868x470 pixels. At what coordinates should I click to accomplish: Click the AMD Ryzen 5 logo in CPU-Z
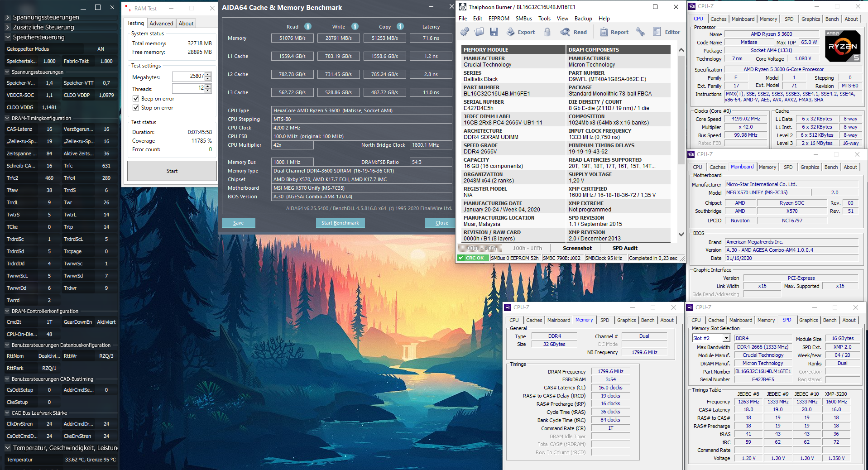[842, 46]
